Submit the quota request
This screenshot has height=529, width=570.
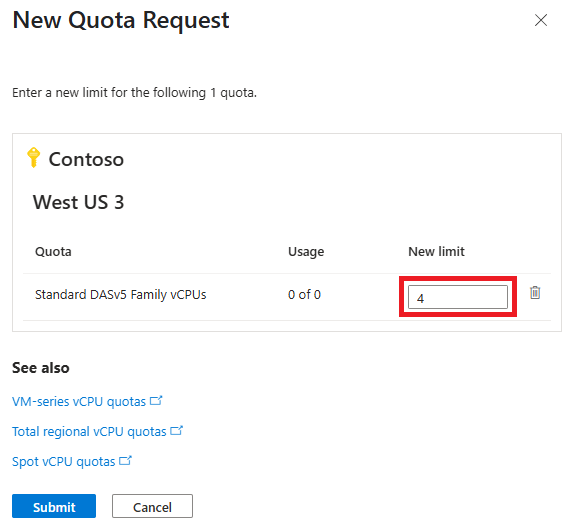point(54,506)
